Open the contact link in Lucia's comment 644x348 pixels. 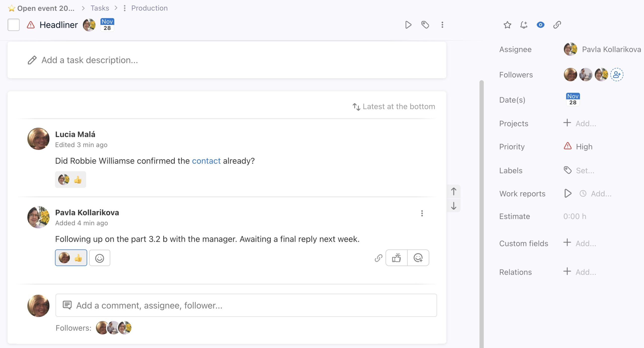click(206, 161)
